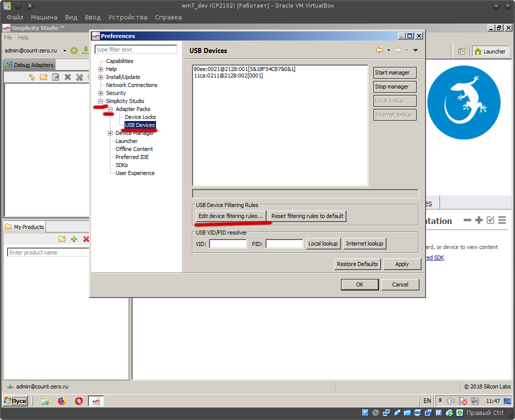Image resolution: width=515 pixels, height=420 pixels.
Task: Click the blue gecko logo
Action: (x=464, y=102)
